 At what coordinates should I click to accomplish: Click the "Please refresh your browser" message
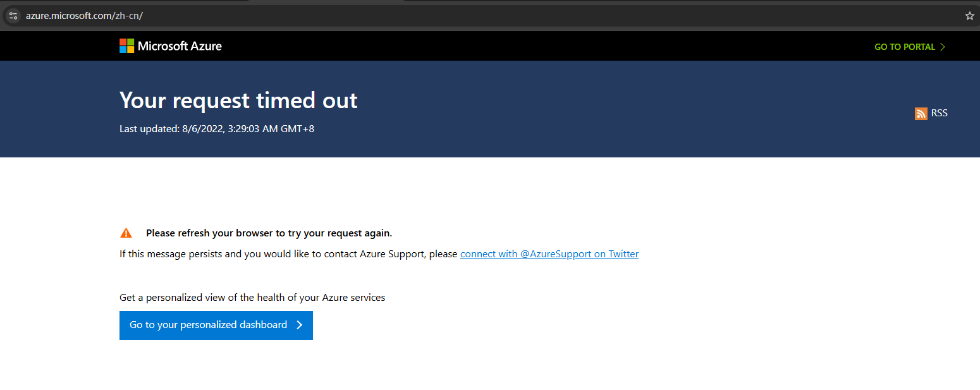(269, 233)
